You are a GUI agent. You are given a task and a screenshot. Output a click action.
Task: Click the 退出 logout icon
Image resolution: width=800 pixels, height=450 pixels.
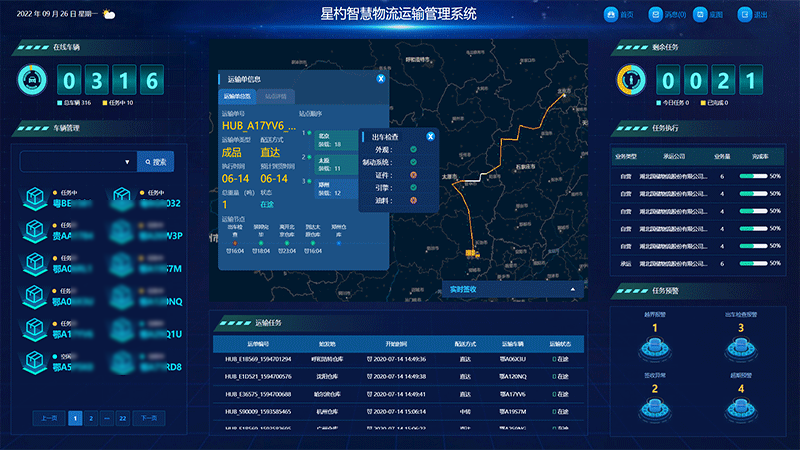click(x=745, y=15)
